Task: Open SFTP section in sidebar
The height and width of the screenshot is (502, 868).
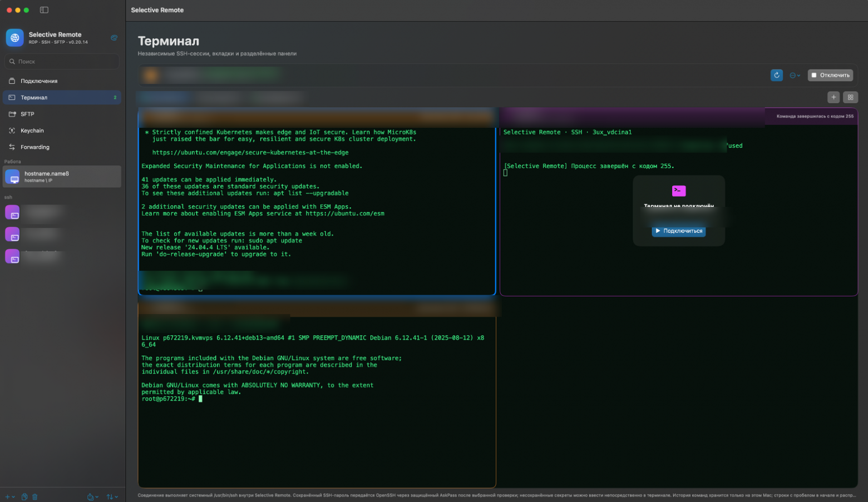Action: (62, 114)
